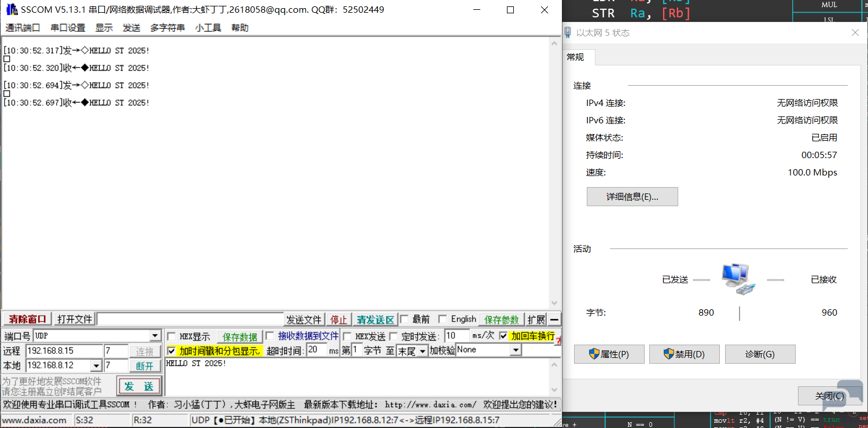
Task: Select the 常规 tab in Ethernet status
Action: tap(576, 57)
